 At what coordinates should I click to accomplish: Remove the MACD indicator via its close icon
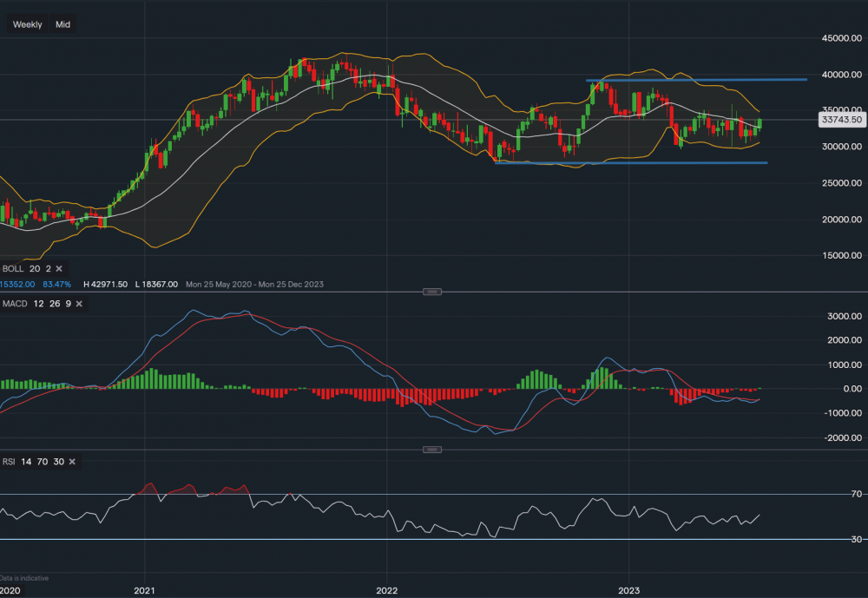(78, 304)
